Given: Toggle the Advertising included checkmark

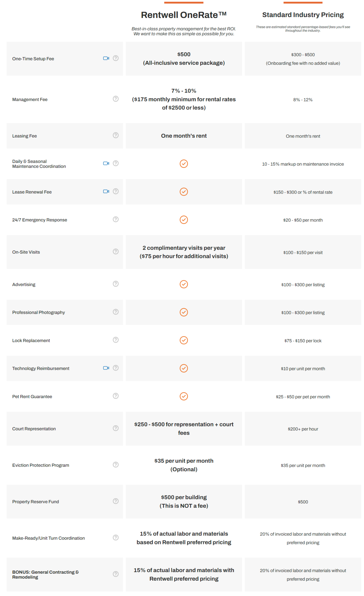Looking at the screenshot, I should 184,284.
